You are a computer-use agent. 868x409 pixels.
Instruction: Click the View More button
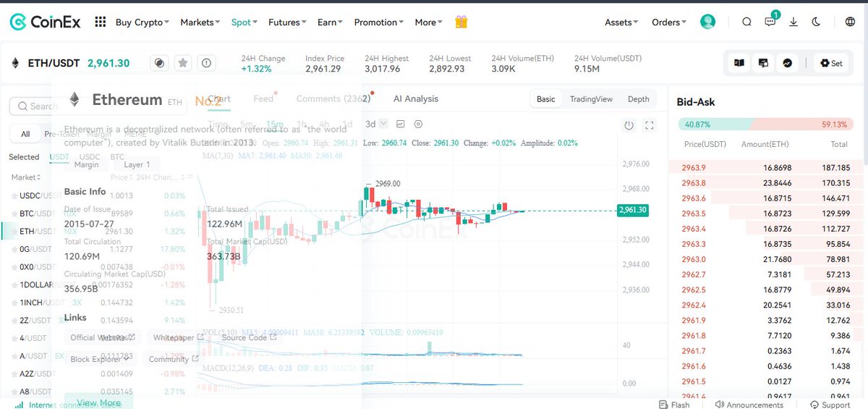point(98,402)
